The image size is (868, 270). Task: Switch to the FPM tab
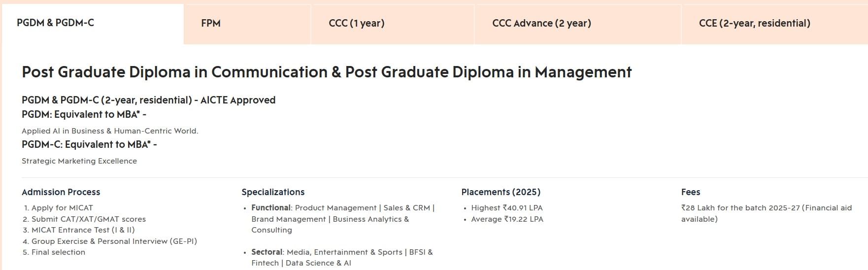click(211, 23)
